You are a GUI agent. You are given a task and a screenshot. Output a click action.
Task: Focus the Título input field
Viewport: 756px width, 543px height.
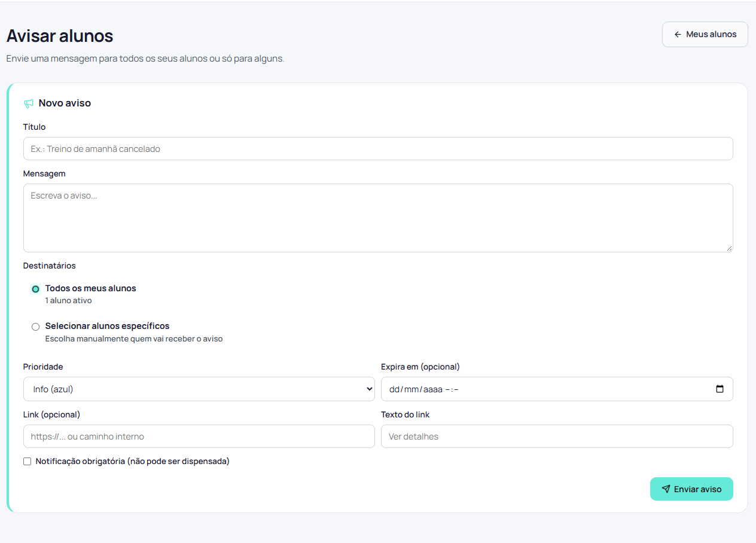coord(378,149)
